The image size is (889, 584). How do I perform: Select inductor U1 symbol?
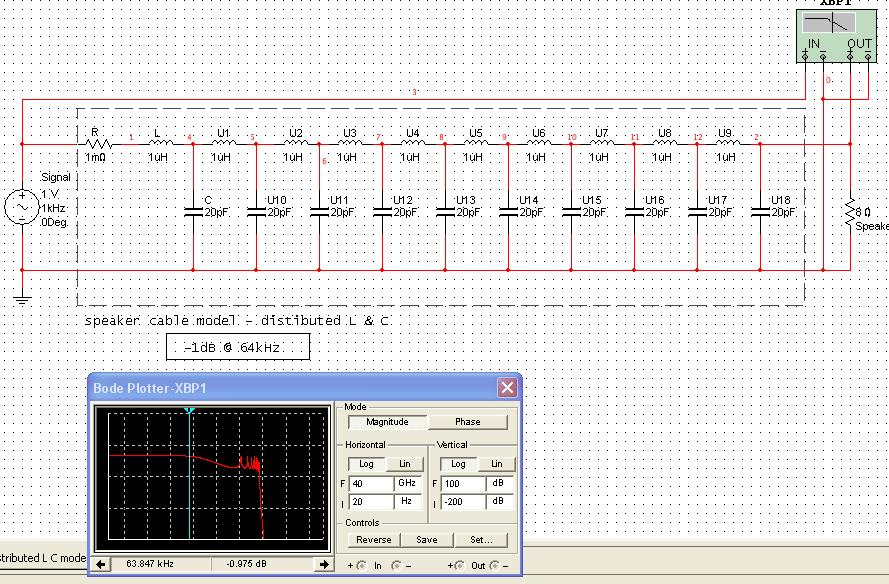point(223,143)
